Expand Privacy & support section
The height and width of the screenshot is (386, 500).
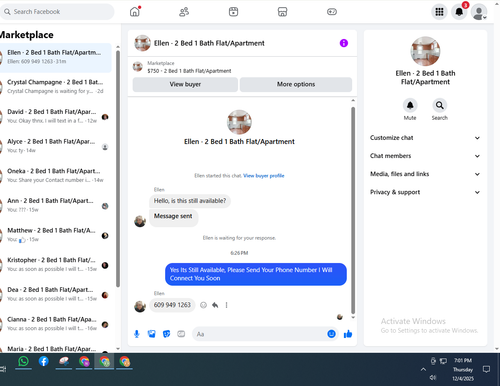click(x=425, y=192)
